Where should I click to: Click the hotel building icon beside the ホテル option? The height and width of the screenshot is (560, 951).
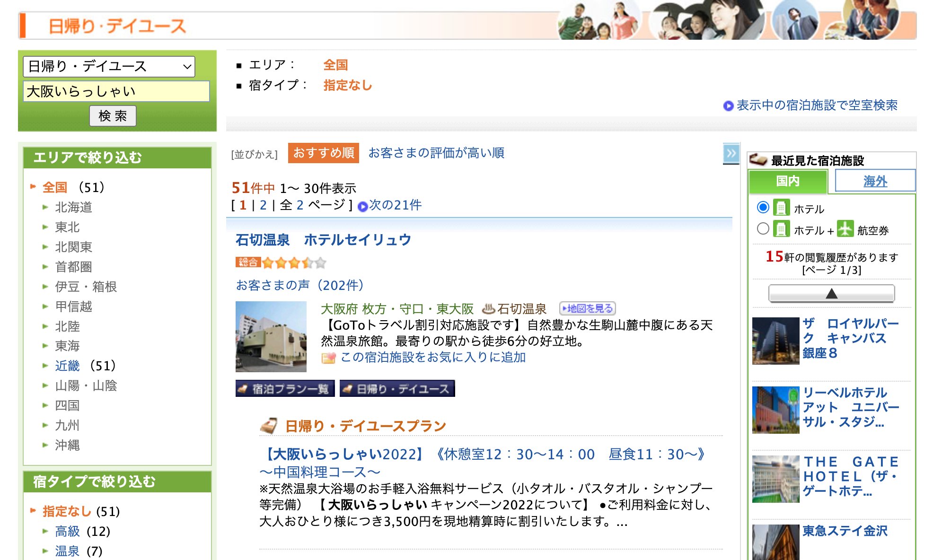(781, 208)
